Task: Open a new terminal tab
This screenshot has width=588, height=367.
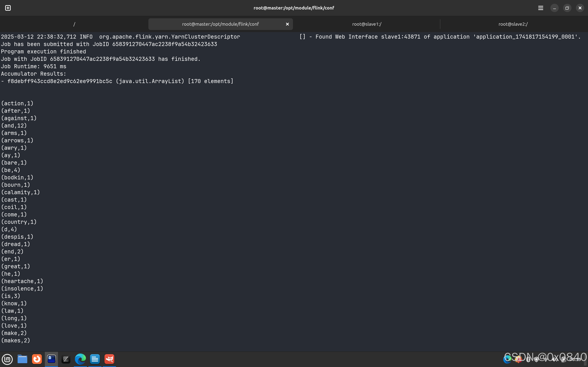Action: click(x=8, y=8)
